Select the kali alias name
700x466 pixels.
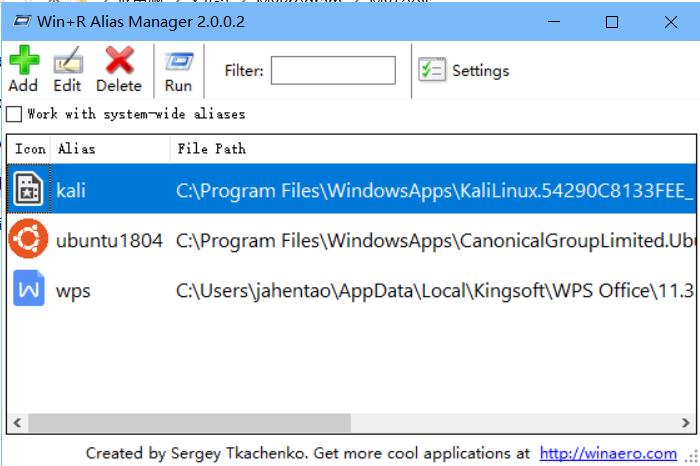[x=71, y=191]
